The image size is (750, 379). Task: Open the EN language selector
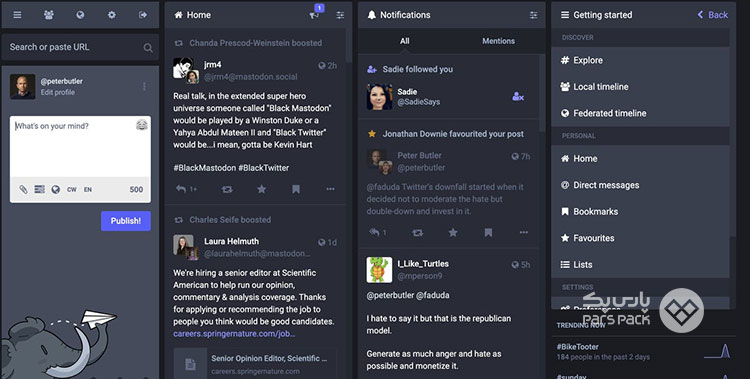(88, 190)
